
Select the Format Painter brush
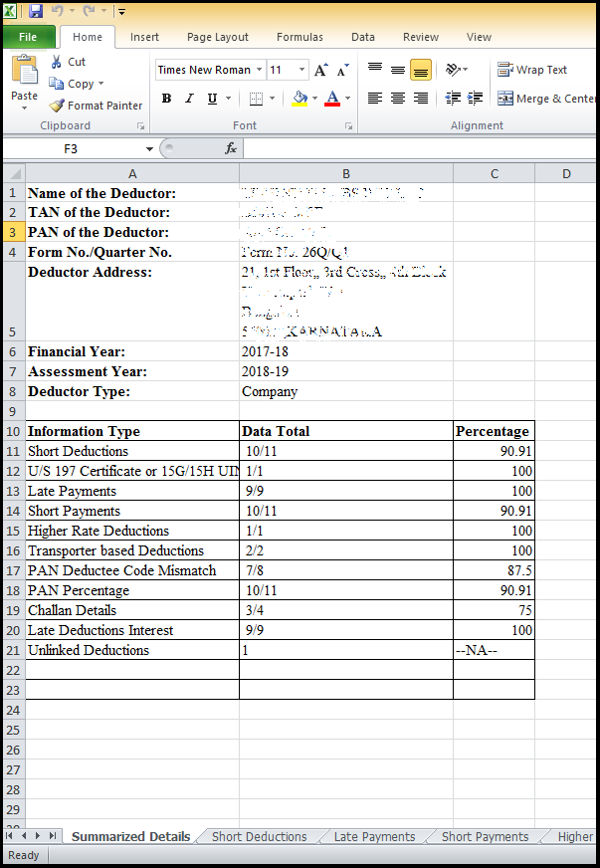57,106
